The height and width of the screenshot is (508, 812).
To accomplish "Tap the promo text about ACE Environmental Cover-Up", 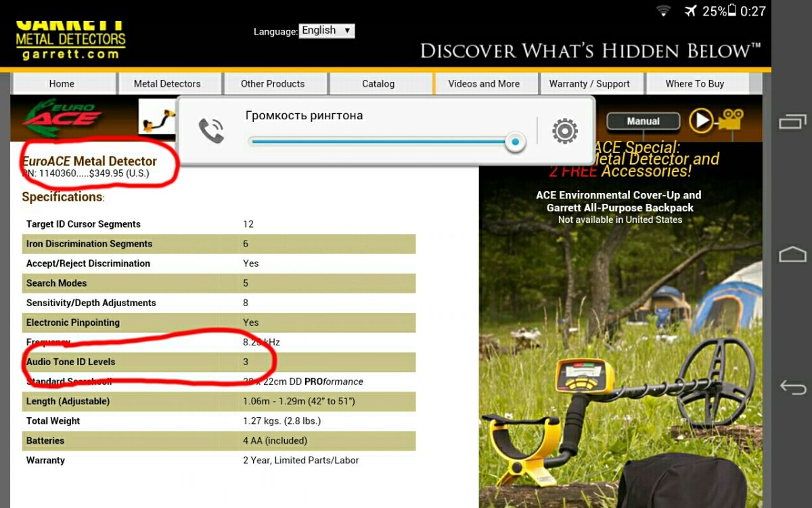I will point(618,201).
